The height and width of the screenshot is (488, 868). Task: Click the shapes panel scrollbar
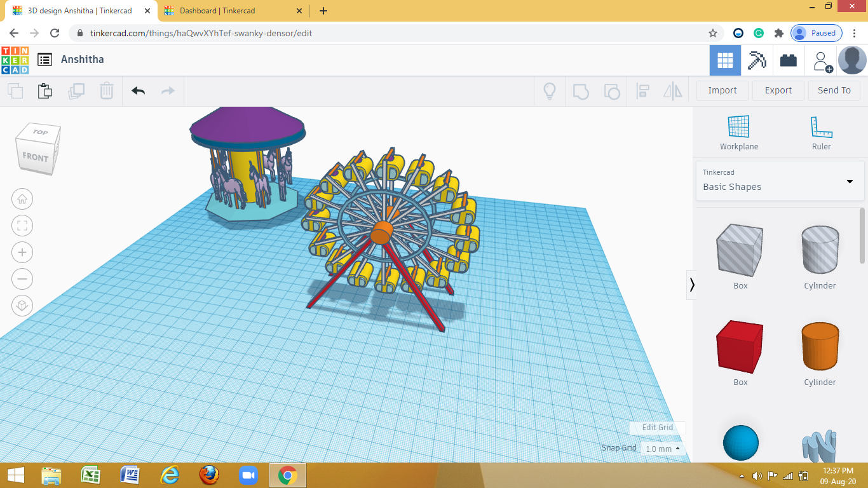862,235
